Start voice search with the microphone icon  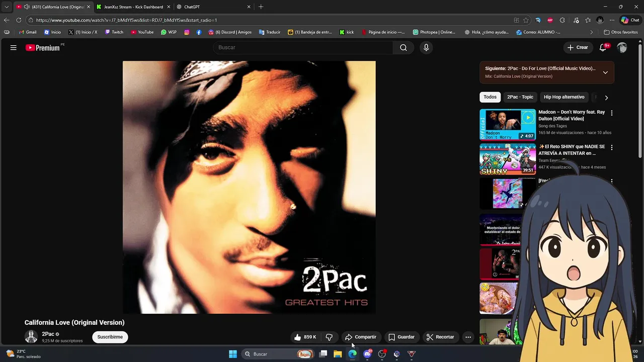click(x=426, y=47)
